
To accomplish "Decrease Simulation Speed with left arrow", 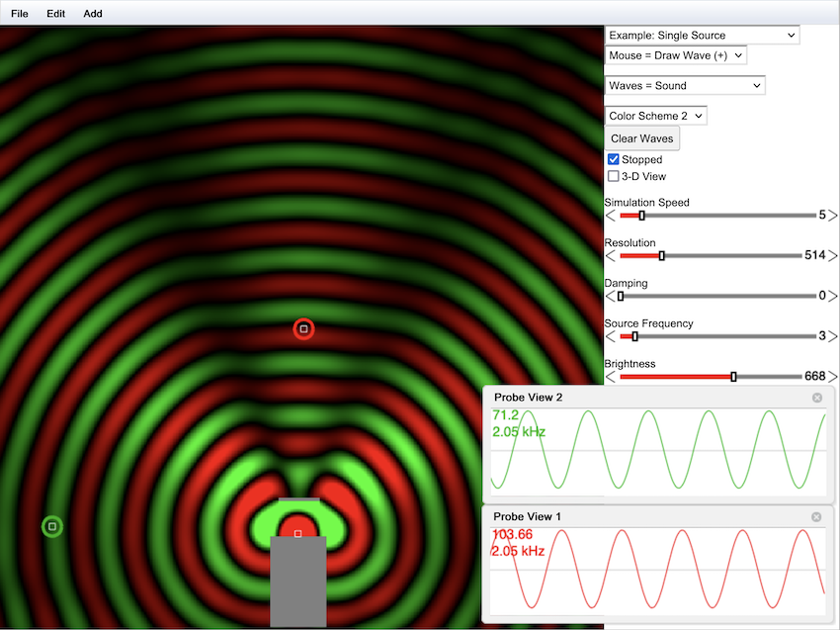I will tap(610, 216).
